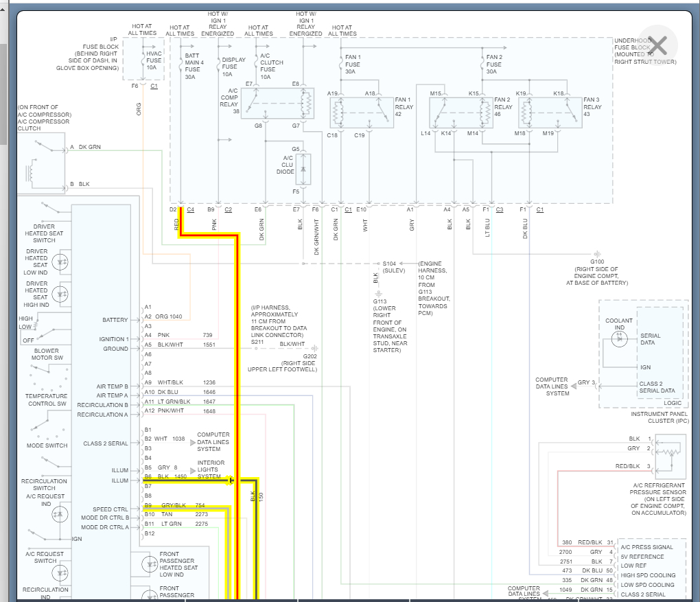Click the driver heated seat low indicator
This screenshot has height=602, width=700.
pyautogui.click(x=60, y=261)
